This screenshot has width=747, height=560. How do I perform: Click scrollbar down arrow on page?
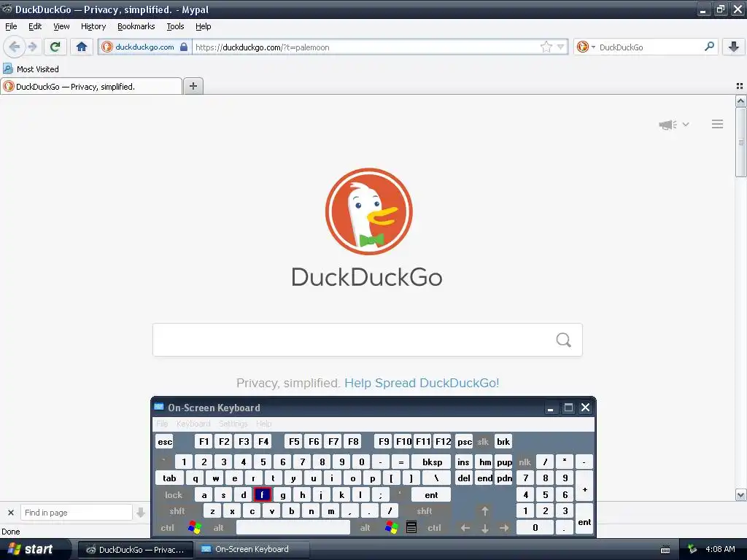tap(740, 495)
